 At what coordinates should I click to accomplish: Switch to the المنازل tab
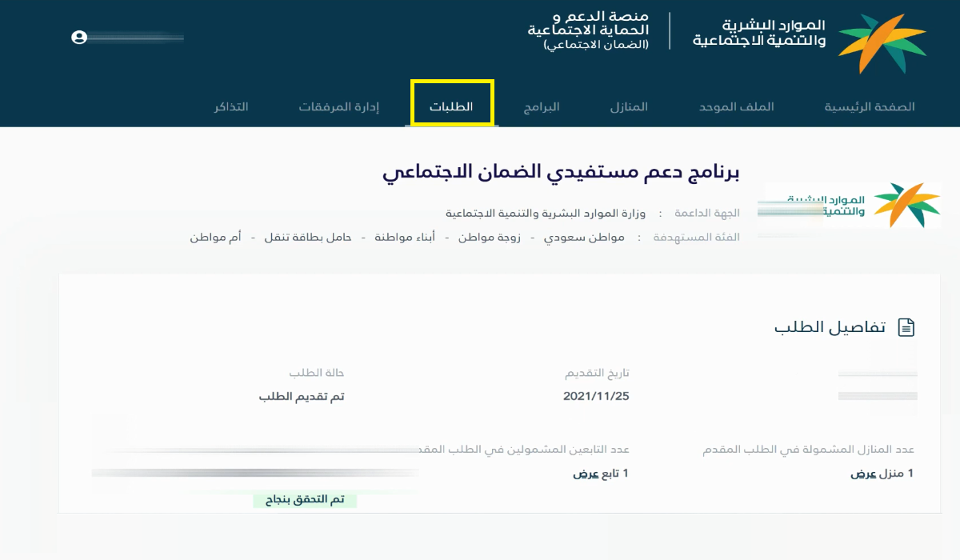point(629,107)
